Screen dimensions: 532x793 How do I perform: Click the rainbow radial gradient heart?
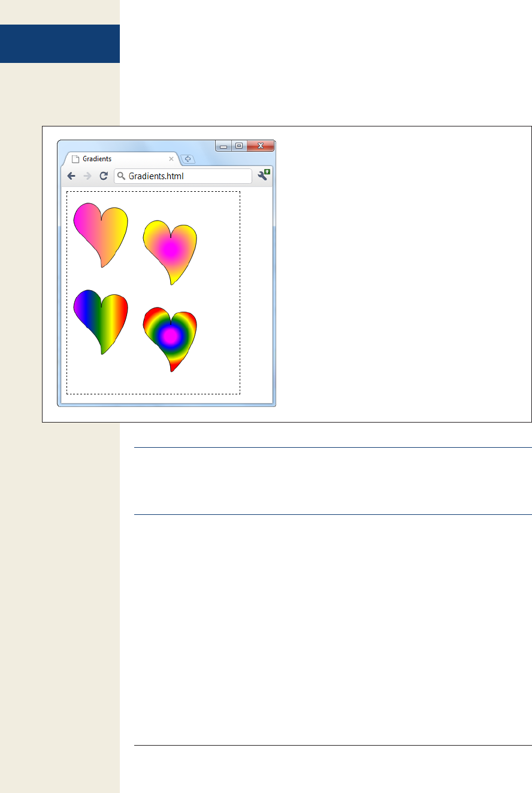click(x=170, y=339)
